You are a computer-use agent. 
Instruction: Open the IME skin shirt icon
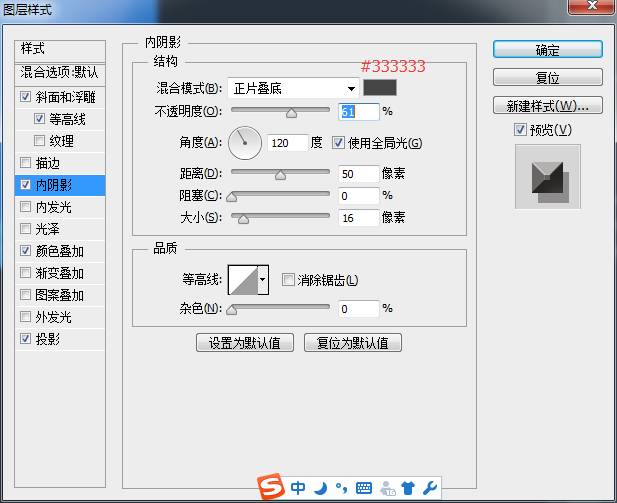point(408,488)
